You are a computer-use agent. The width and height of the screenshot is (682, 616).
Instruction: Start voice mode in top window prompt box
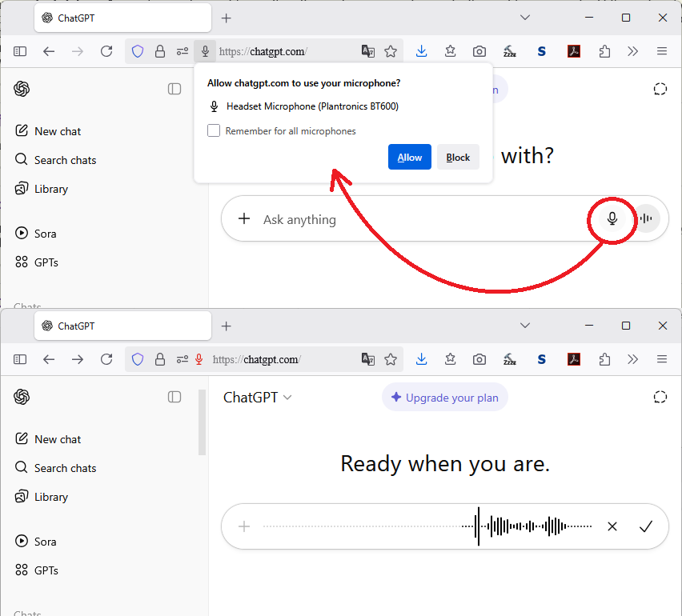tap(646, 218)
